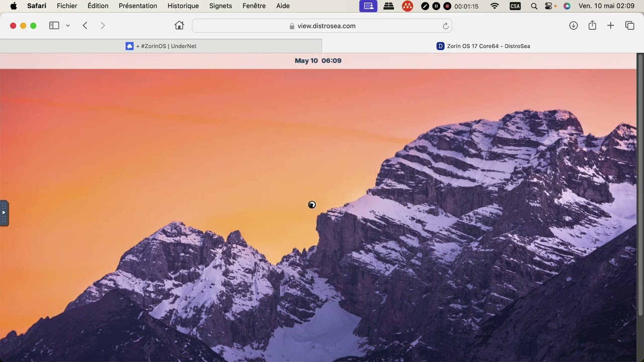Open the Aide menu
Viewport: 644px width, 362px height.
pyautogui.click(x=283, y=6)
